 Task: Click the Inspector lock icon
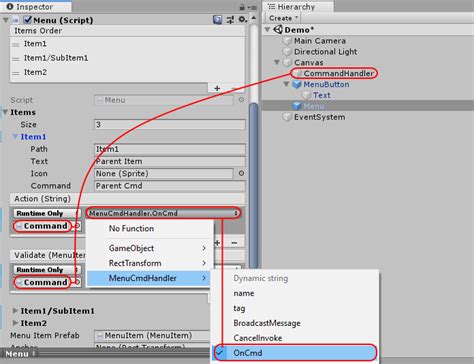(242, 7)
